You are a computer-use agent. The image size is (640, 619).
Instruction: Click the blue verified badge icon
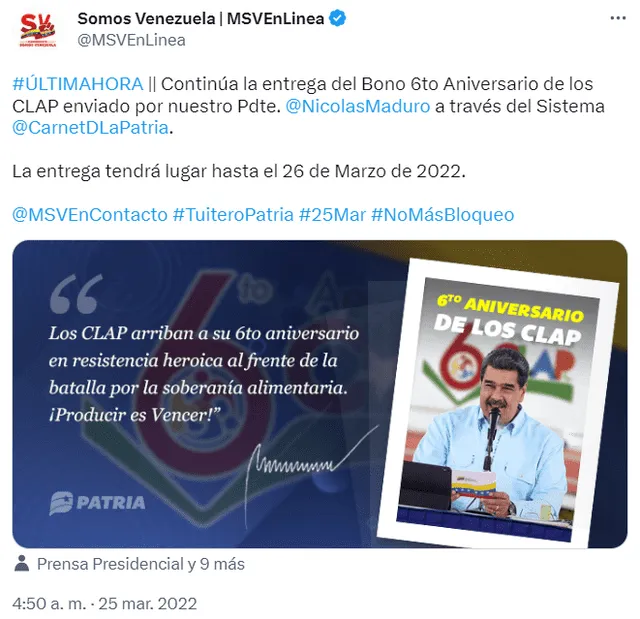pyautogui.click(x=338, y=18)
